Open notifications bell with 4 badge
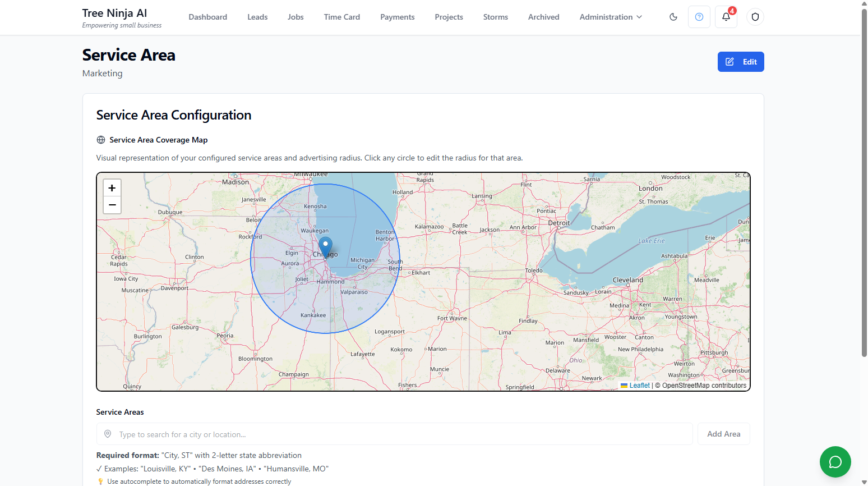 click(726, 17)
